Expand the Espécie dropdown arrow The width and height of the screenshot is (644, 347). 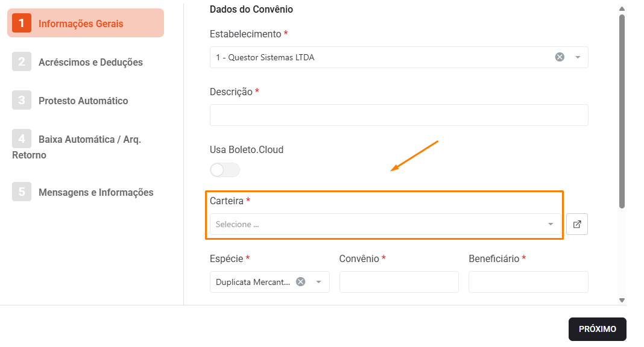[x=319, y=282]
